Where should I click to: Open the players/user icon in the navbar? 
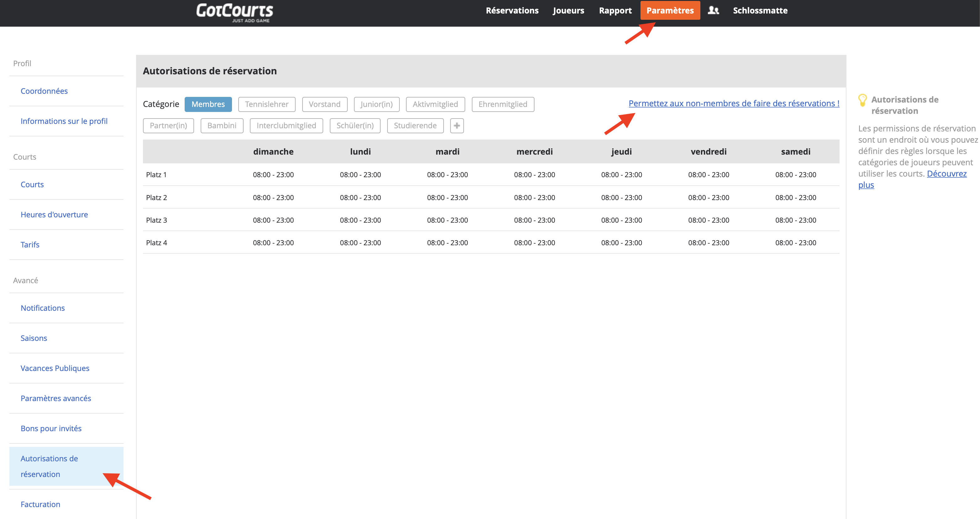(713, 10)
